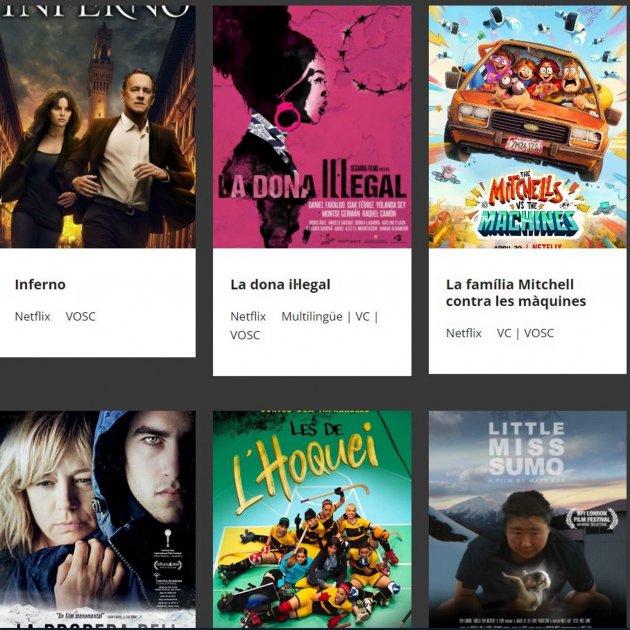Viewport: 630px width, 630px height.
Task: Click VOSC tag under La família Mitchell
Action: 539,333
